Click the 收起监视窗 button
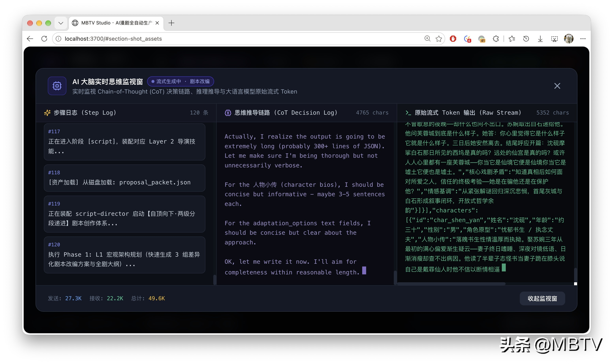The height and width of the screenshot is (364, 613). (542, 298)
